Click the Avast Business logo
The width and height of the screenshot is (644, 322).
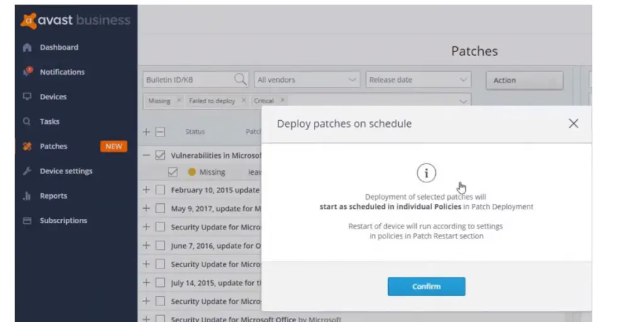75,21
